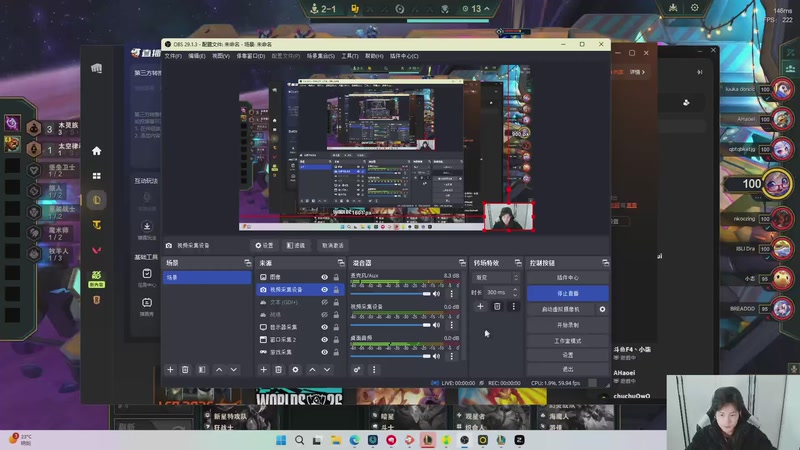The height and width of the screenshot is (450, 800).
Task: Toggle the lock on the 显示器采集 source
Action: point(336,327)
